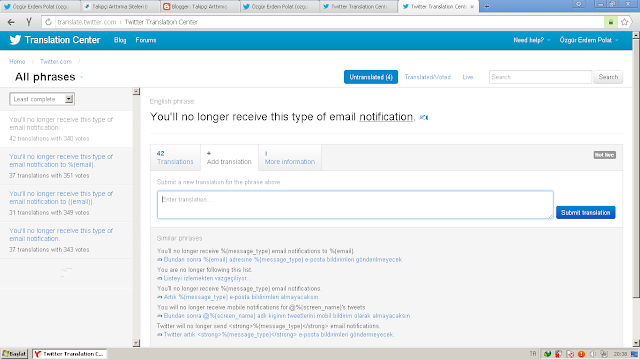The width and height of the screenshot is (640, 360).
Task: Focus the Enter translation text area
Action: coord(355,204)
